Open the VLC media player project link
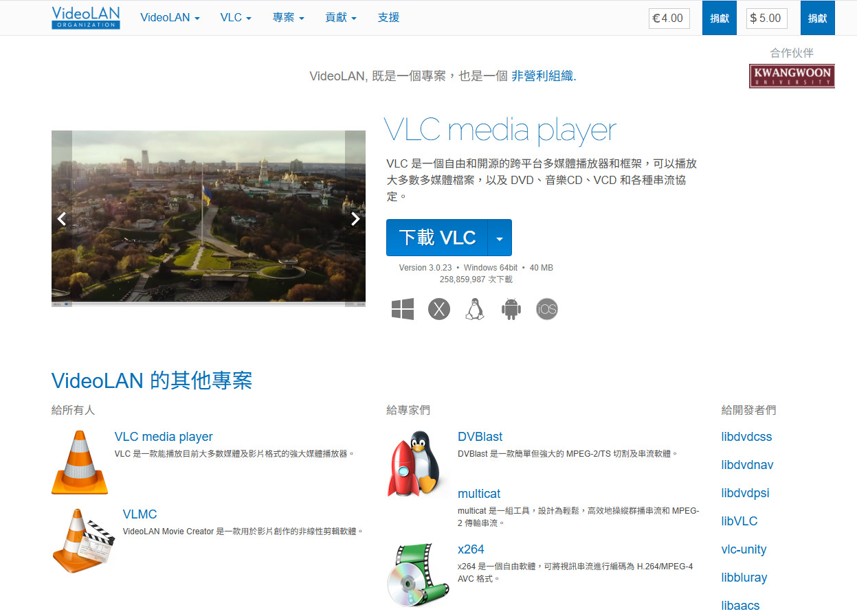857x616 pixels. point(164,437)
